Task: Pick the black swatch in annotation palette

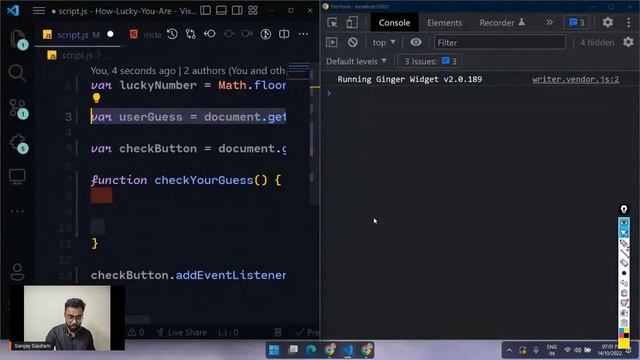Action: tap(627, 335)
